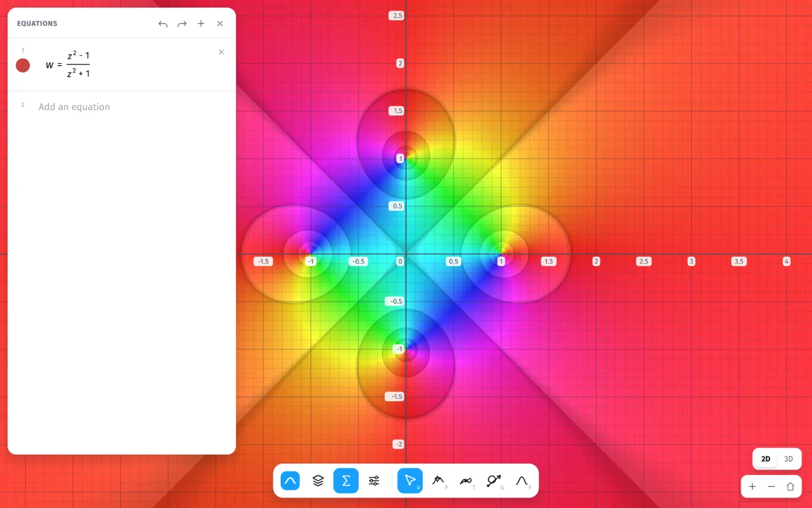Click the x-axis label 4

pyautogui.click(x=786, y=261)
